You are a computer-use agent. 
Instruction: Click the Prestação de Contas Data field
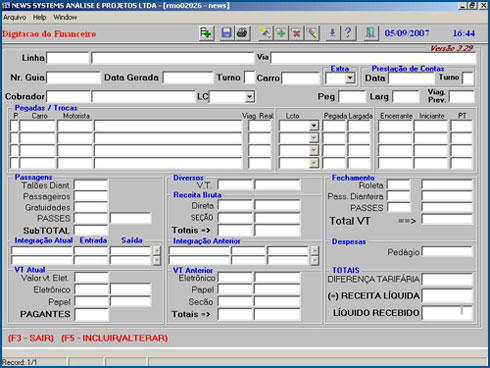411,78
